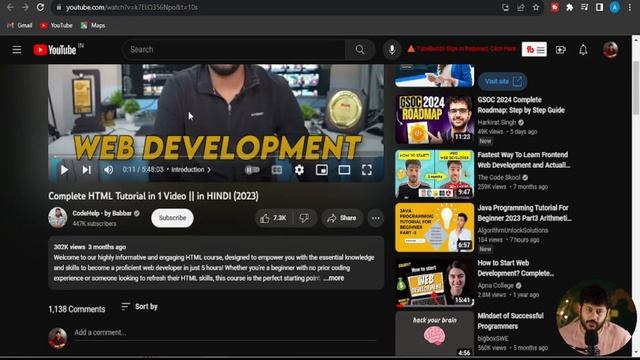
Task: Share the video
Action: [342, 218]
